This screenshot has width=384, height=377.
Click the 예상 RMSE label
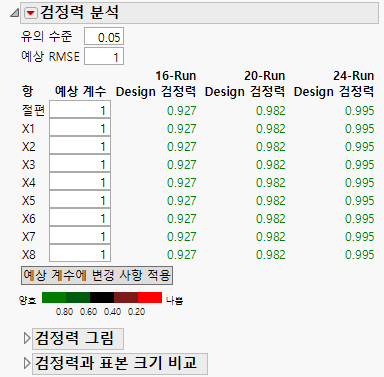click(50, 56)
